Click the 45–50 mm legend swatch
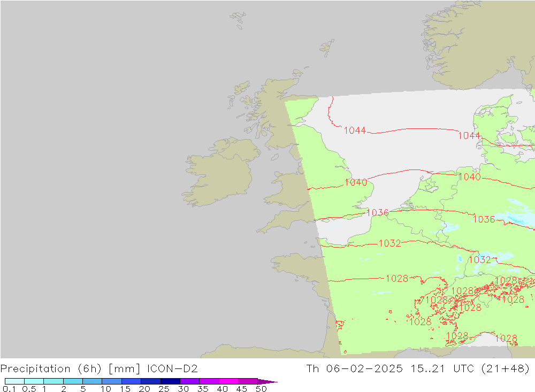 click(x=248, y=381)
